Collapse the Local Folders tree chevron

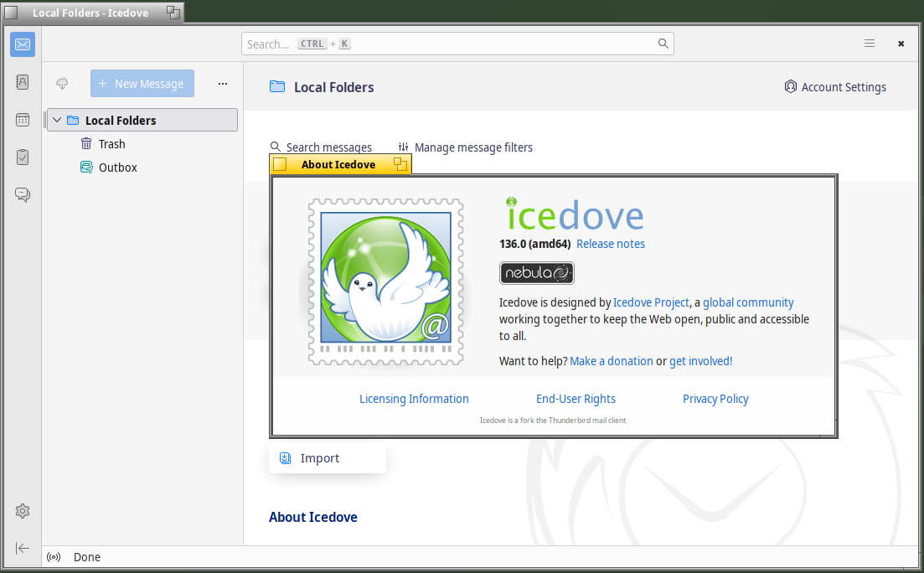57,121
